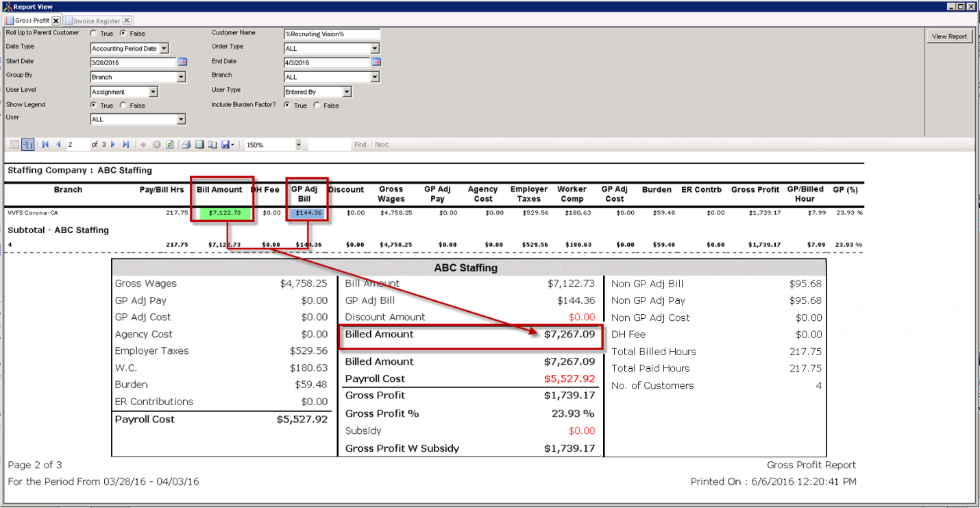Refresh the report
980x508 pixels.
point(169,145)
